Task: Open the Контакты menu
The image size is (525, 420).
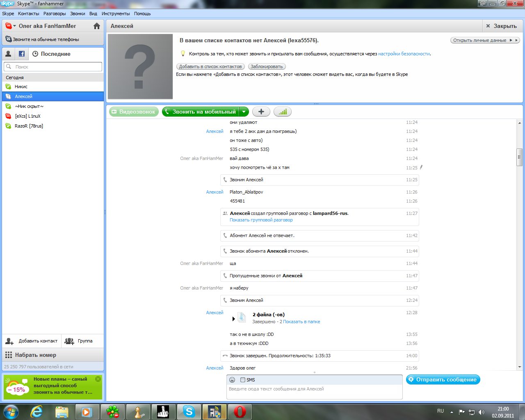Action: 29,14
